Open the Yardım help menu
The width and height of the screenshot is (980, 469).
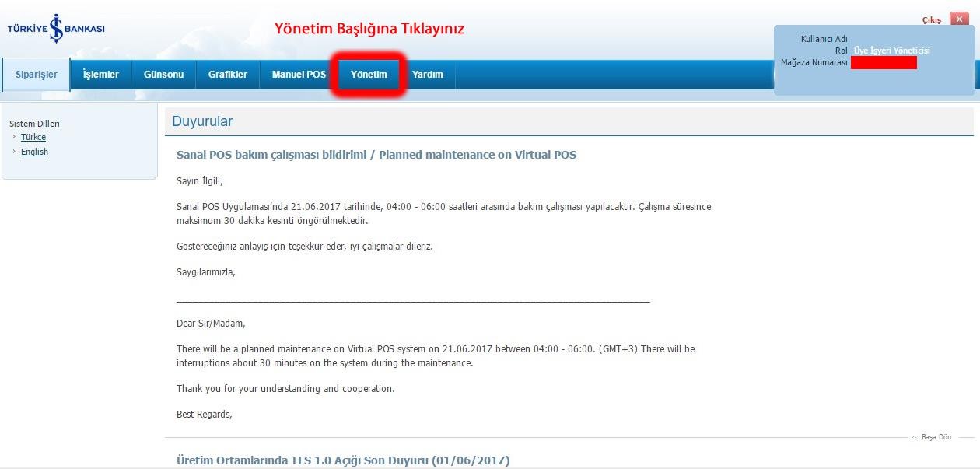click(427, 75)
